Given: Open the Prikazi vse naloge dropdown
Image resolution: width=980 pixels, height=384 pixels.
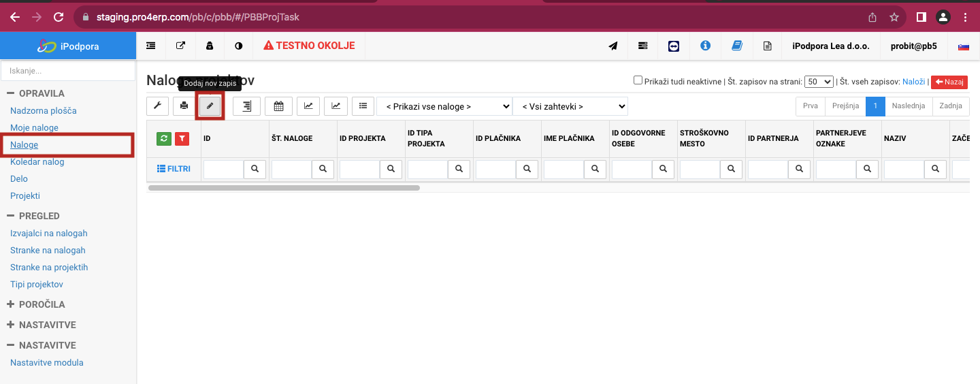Looking at the screenshot, I should (444, 106).
